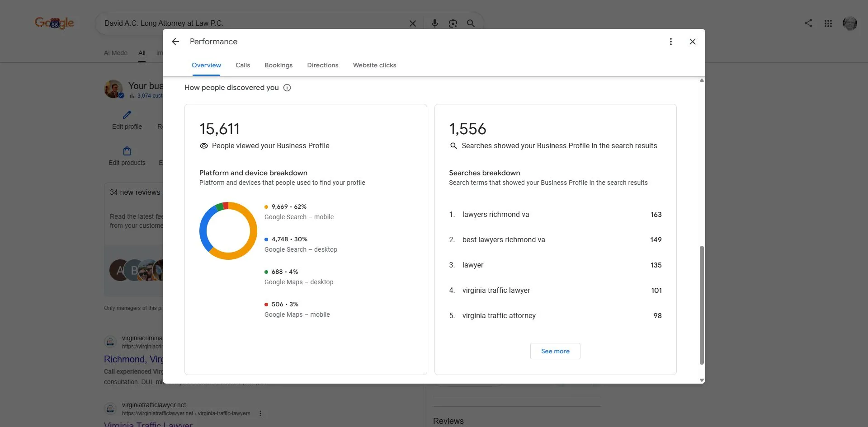868x427 pixels.
Task: Click the "lawyers richmond va" search term
Action: tap(495, 215)
